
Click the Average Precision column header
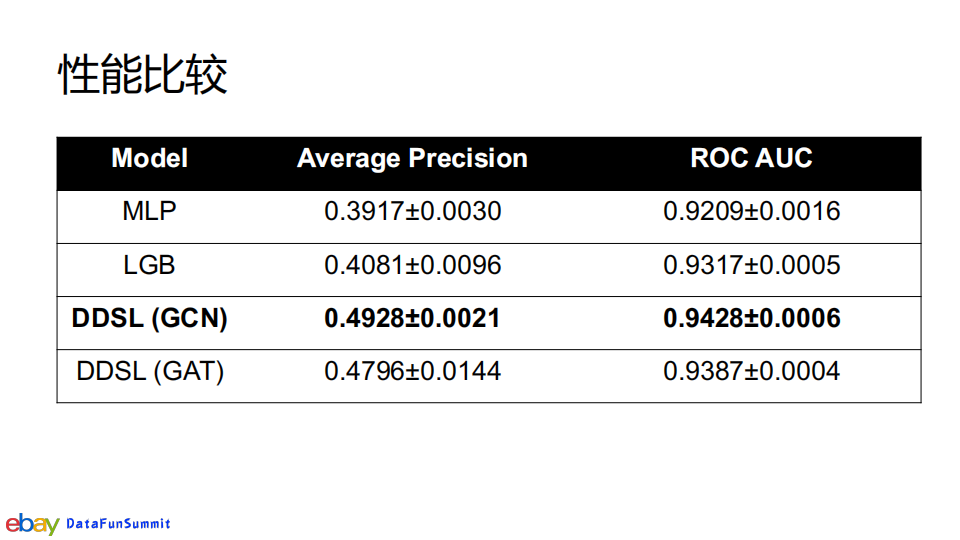[x=412, y=158]
